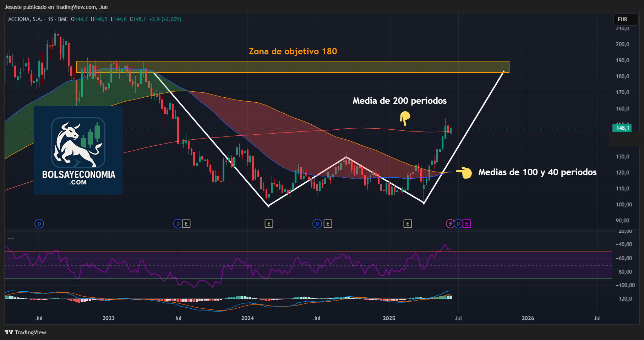This screenshot has width=644, height=340.
Task: Open the collapsed indicator menu (three dots)
Action: [11, 238]
